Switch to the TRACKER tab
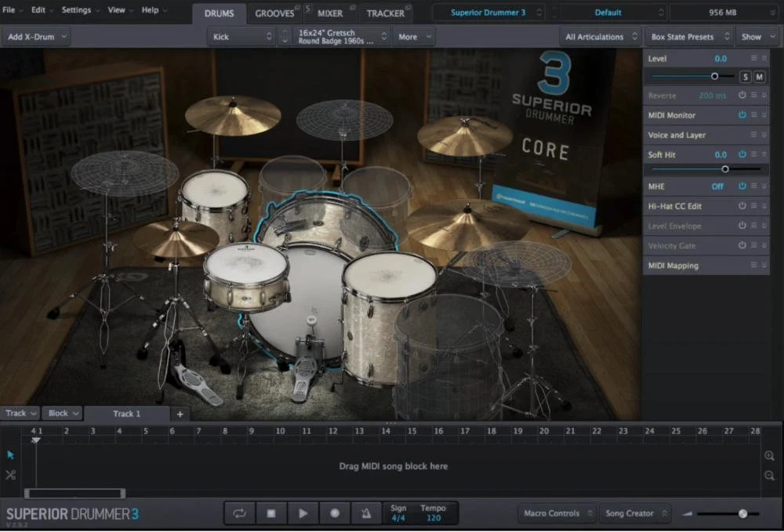Viewport: 784px width, 532px height. 385,13
